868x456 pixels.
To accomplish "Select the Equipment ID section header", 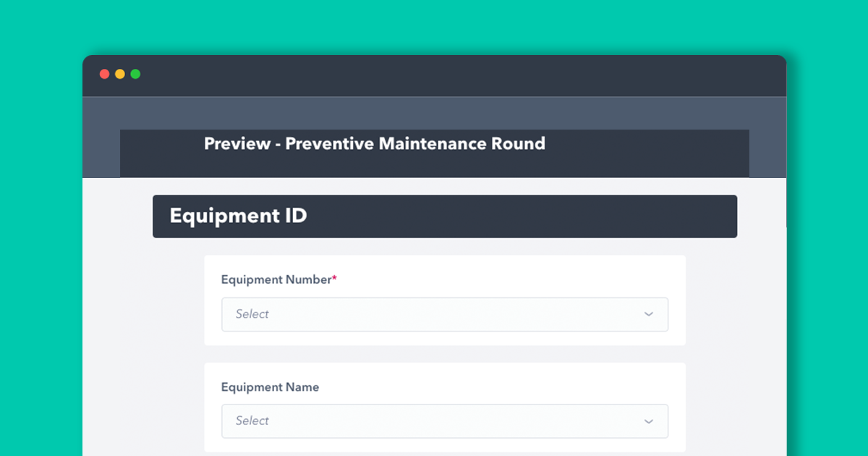I will pos(238,216).
